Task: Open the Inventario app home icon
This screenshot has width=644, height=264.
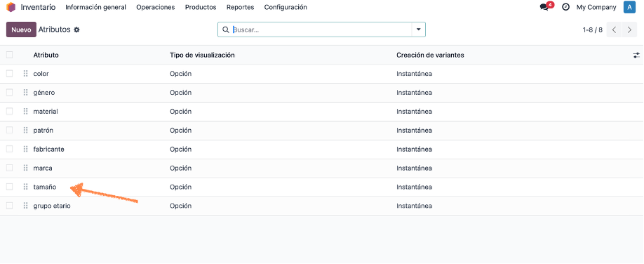Action: point(11,7)
